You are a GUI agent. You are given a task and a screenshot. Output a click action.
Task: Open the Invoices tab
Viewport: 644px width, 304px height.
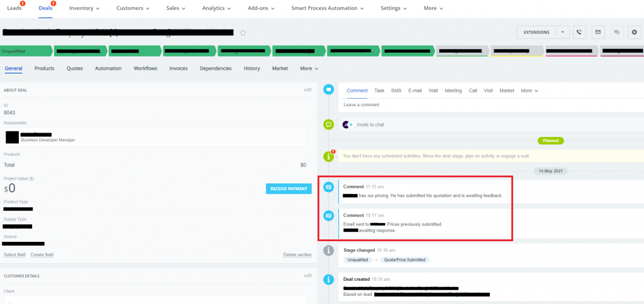click(x=179, y=68)
